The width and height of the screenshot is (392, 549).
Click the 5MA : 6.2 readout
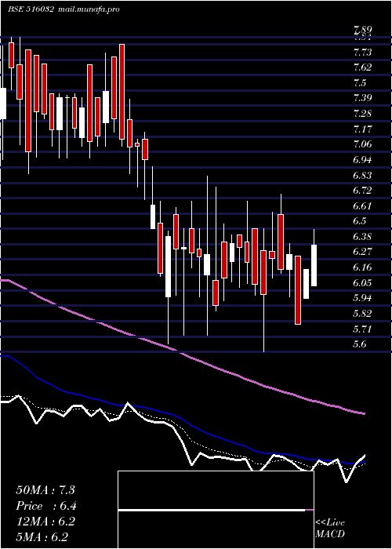point(42,536)
